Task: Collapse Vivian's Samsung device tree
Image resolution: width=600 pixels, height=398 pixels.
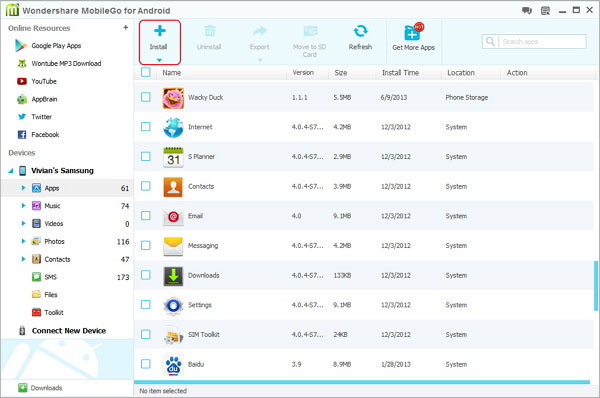Action: tap(11, 171)
